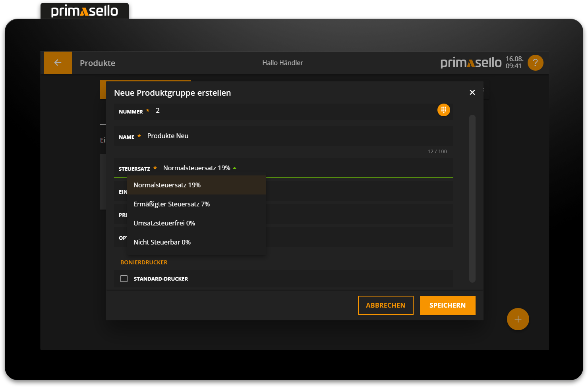Screen dimensions: 588x387
Task: Click the primasello logo in the header bar
Action: (x=471, y=63)
